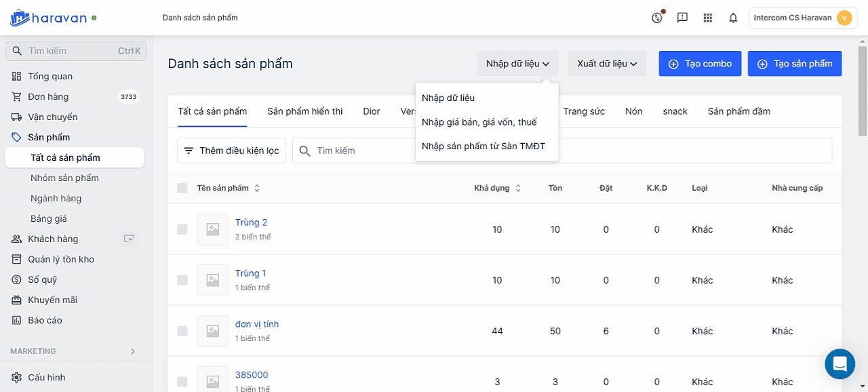Click the Báo cáo chart icon

[16, 320]
